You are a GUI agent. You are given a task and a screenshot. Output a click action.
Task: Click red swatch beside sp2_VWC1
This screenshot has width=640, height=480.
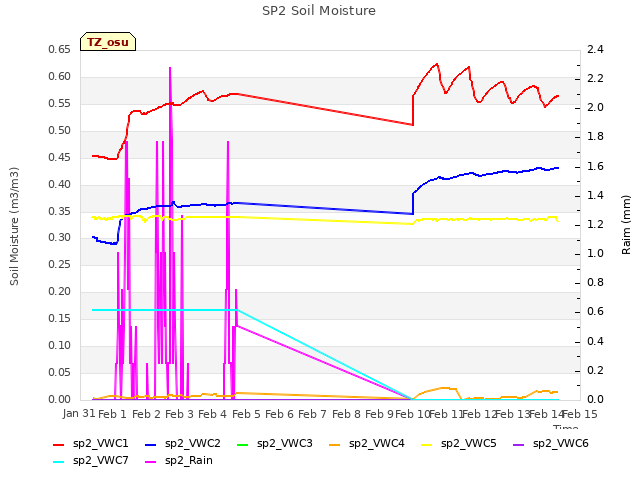coord(59,444)
